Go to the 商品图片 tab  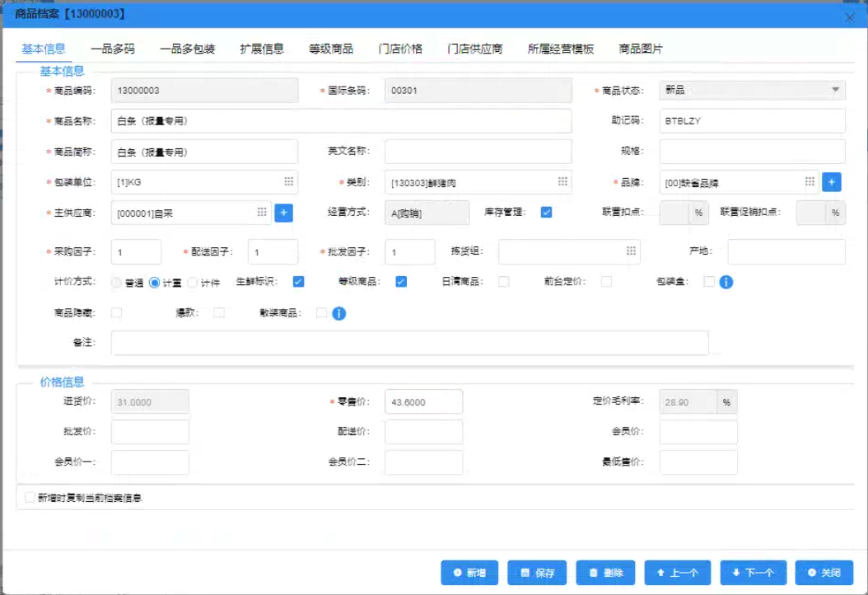click(x=641, y=49)
